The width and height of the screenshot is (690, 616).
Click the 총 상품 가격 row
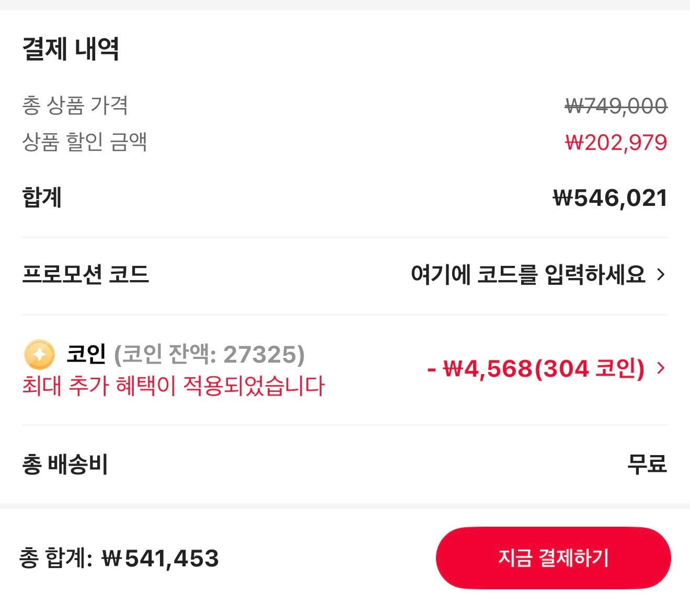tap(76, 106)
